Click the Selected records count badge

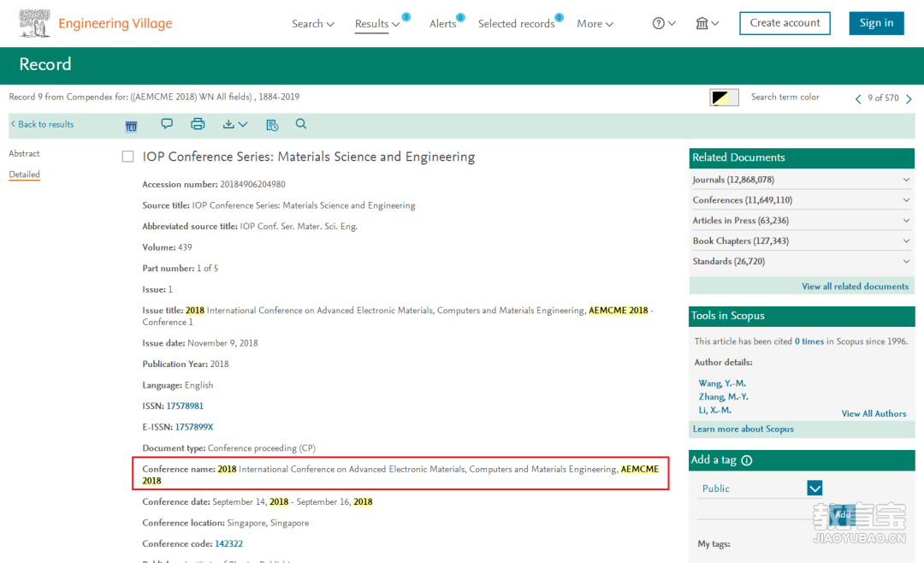(x=559, y=17)
